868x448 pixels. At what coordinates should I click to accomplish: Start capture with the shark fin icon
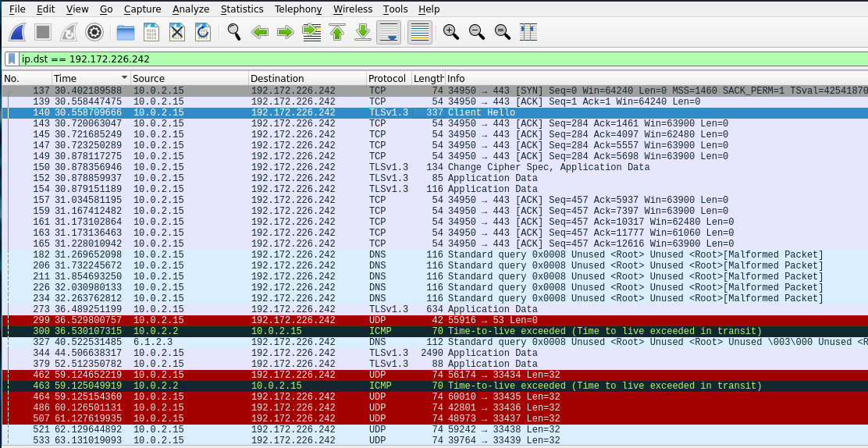coord(18,33)
